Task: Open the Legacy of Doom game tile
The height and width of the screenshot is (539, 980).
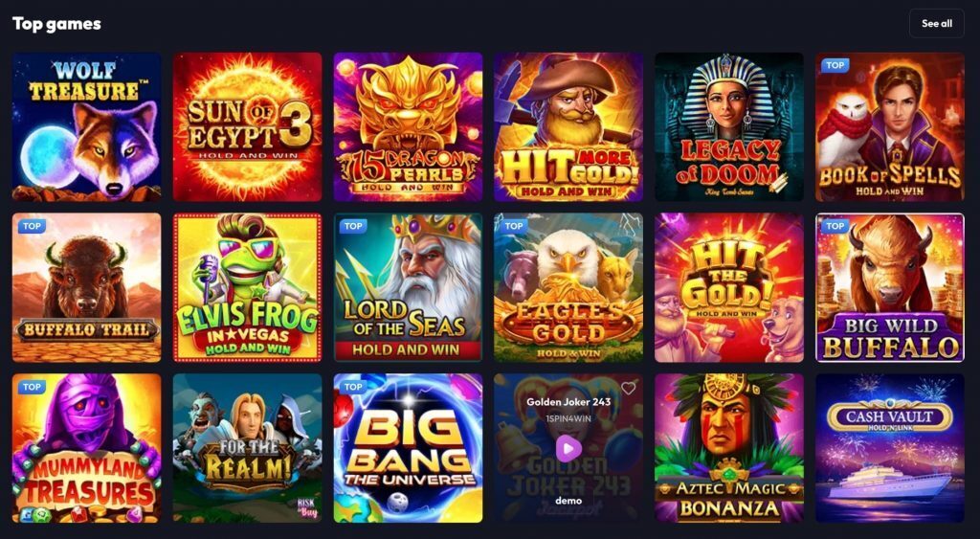Action: 729,127
